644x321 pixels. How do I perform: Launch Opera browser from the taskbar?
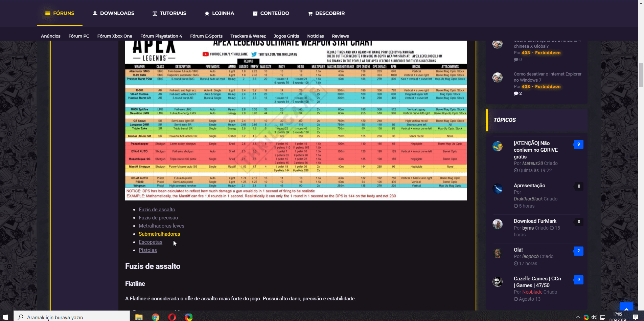coord(172,317)
